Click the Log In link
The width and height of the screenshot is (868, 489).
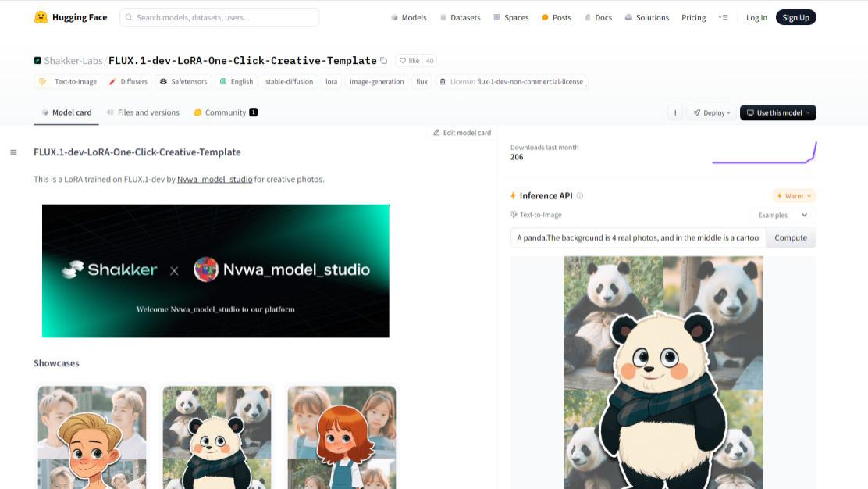[x=756, y=17]
